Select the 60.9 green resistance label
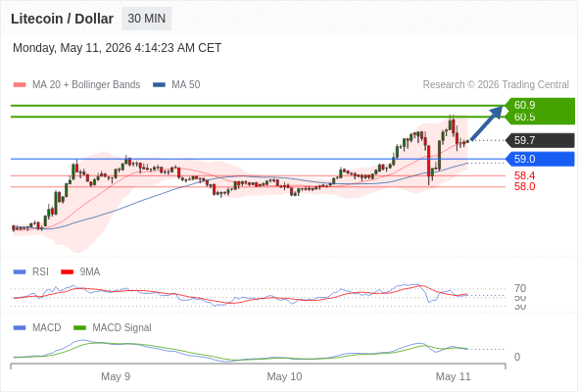Image resolution: width=578 pixels, height=392 pixels. 524,105
